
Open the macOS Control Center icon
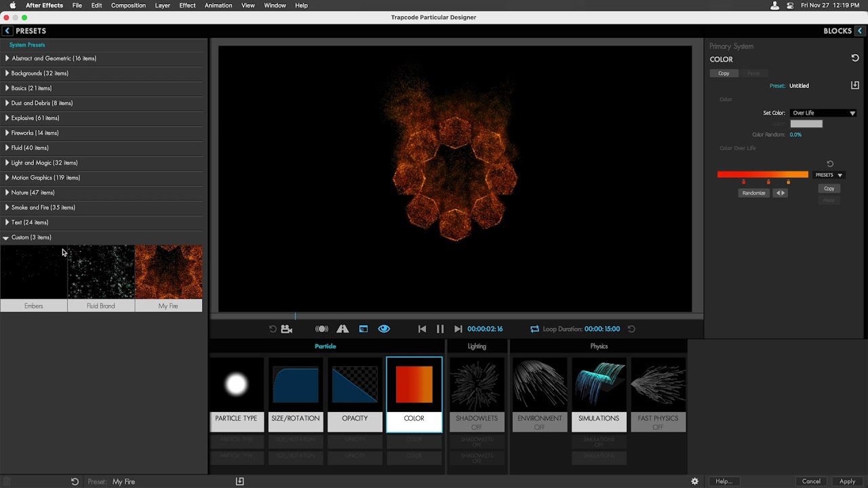pyautogui.click(x=791, y=5)
